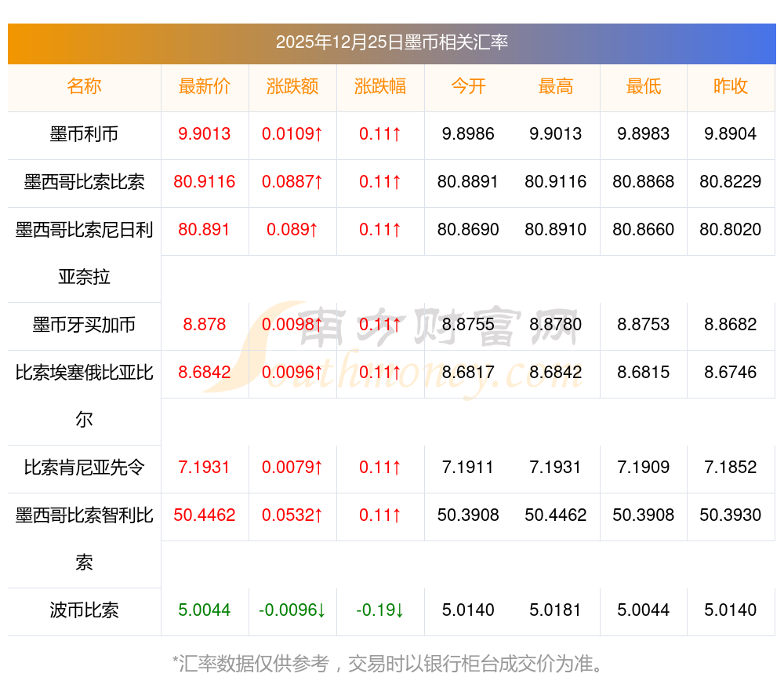Click the green -0.19↓ percentage value
Image resolution: width=784 pixels, height=688 pixels.
tap(380, 610)
